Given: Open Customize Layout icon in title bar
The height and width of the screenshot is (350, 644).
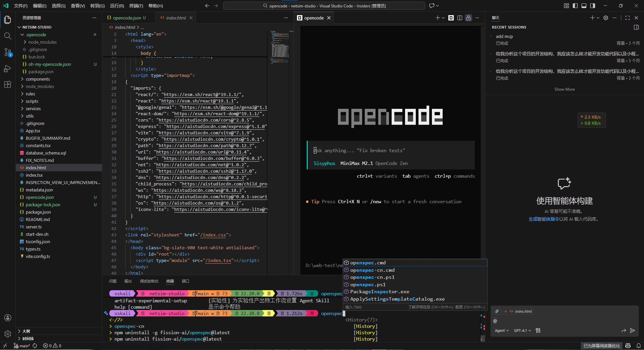Looking at the screenshot, I should point(566,6).
